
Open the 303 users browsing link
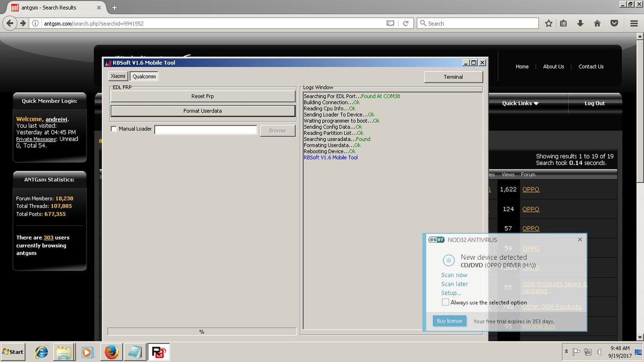point(48,237)
